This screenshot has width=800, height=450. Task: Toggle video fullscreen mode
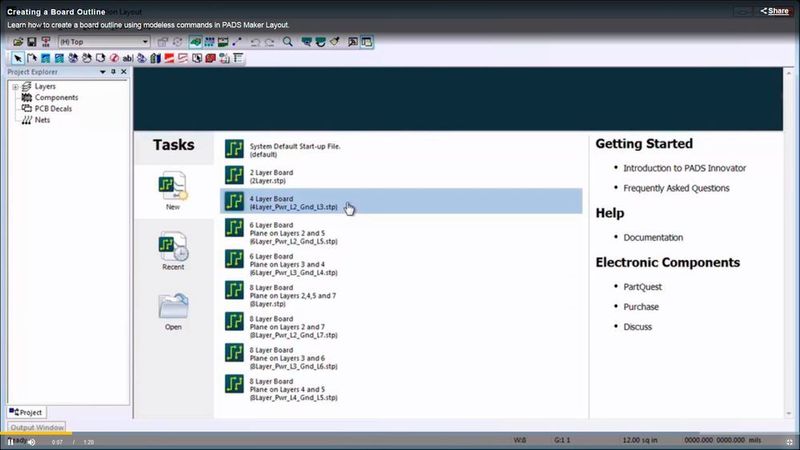pyautogui.click(x=789, y=442)
